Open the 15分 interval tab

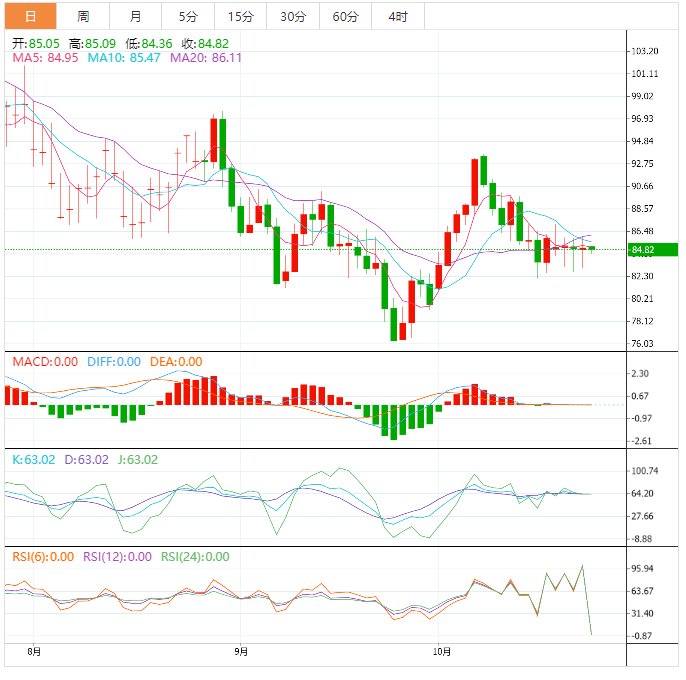pos(241,16)
